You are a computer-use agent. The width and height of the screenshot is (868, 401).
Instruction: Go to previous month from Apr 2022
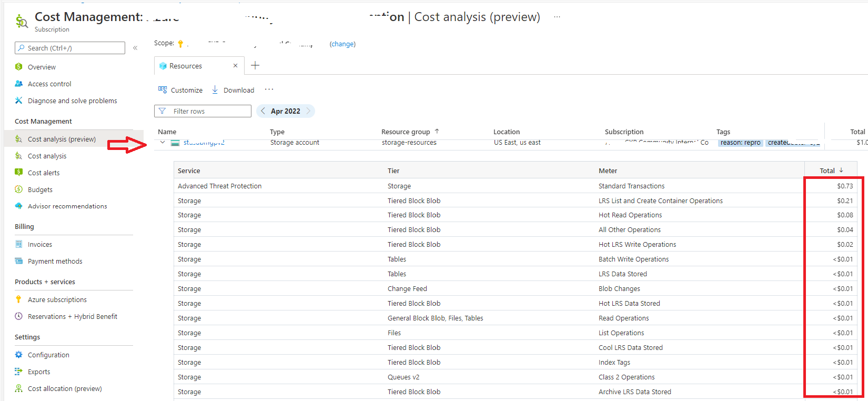click(263, 111)
